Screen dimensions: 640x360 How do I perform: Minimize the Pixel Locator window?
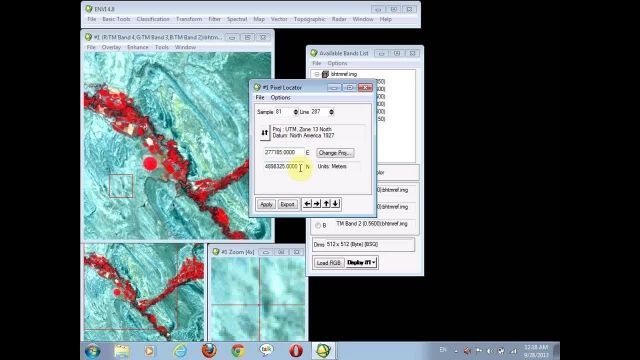[334, 88]
